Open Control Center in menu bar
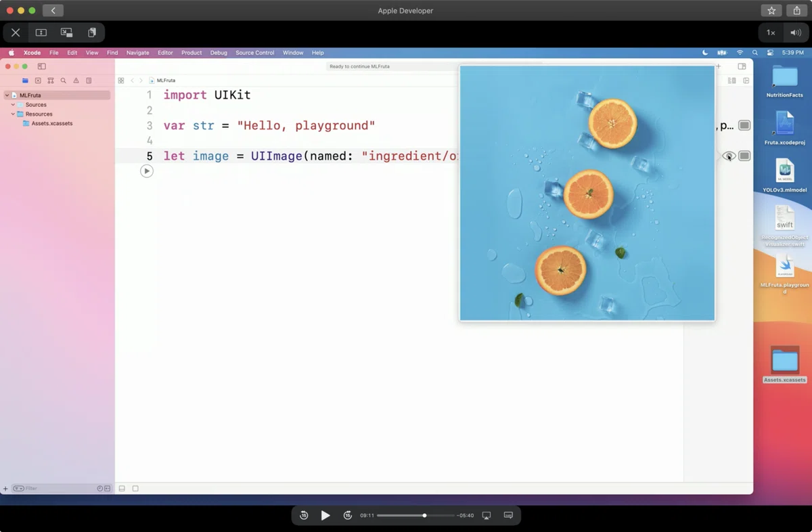Image resolution: width=812 pixels, height=532 pixels. point(770,53)
